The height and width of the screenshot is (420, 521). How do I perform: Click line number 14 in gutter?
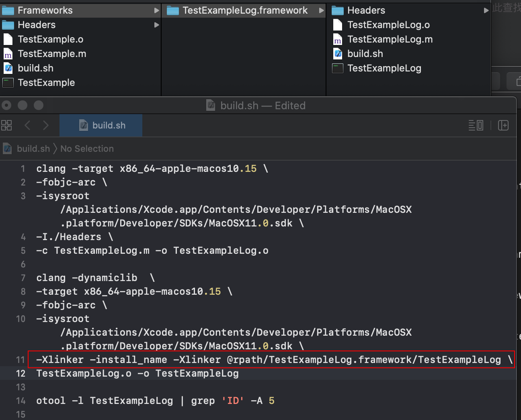click(x=21, y=401)
